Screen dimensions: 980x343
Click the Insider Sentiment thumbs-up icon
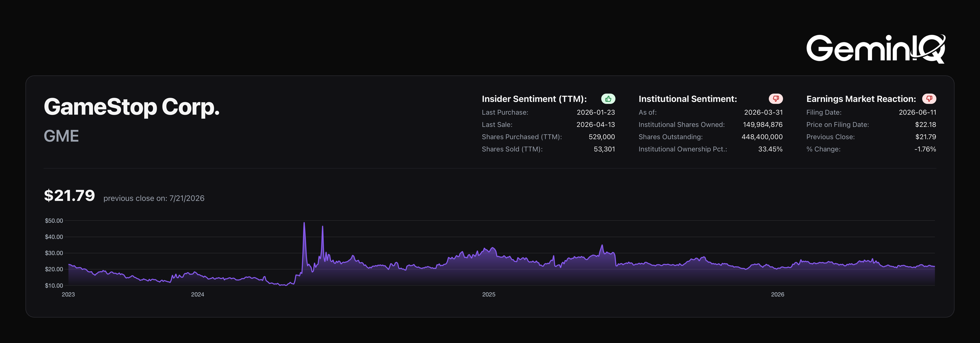pos(608,99)
